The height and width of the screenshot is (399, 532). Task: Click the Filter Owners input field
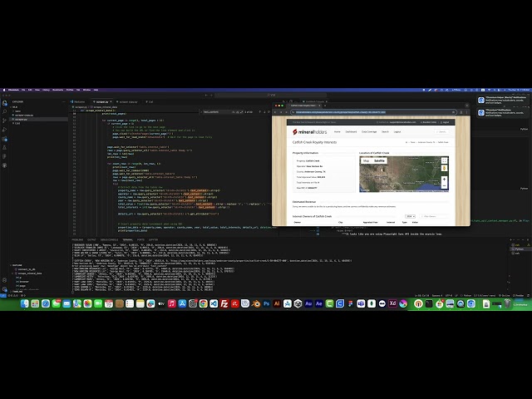coord(434,216)
